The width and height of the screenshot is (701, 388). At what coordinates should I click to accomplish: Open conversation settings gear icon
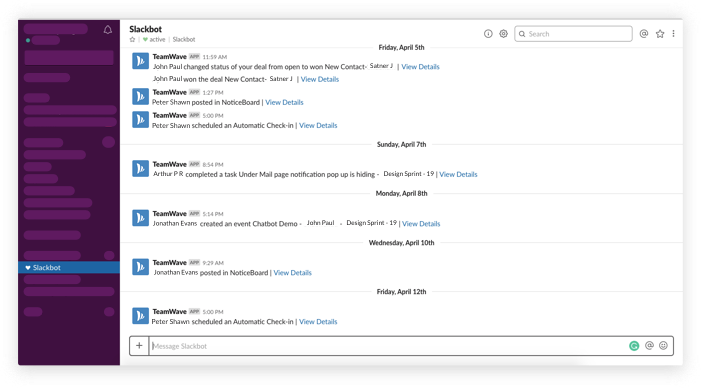click(503, 34)
